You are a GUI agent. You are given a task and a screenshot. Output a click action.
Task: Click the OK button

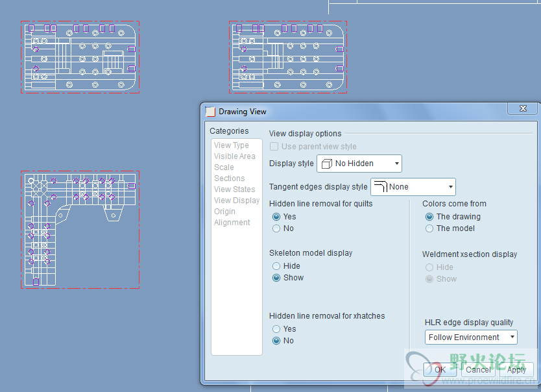point(440,369)
